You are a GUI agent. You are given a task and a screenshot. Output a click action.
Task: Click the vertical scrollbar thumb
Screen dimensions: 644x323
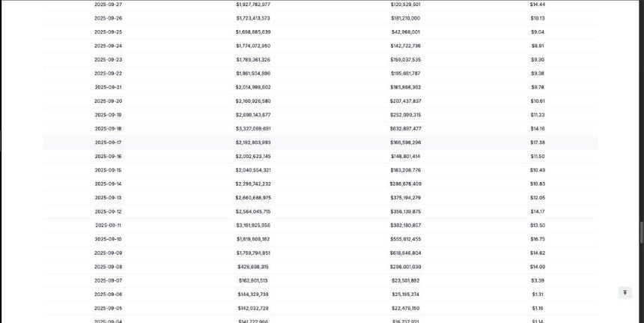(642, 232)
